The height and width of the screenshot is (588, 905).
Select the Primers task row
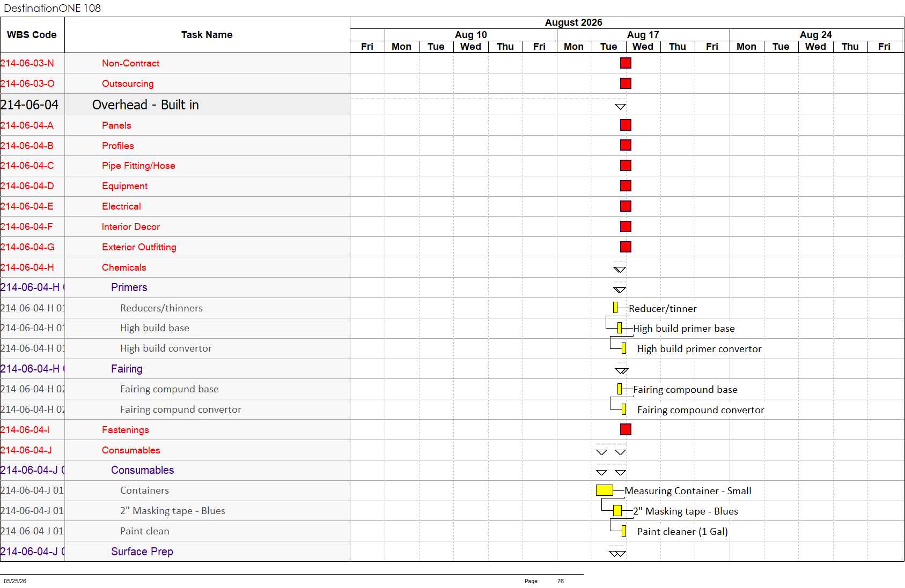[x=175, y=287]
